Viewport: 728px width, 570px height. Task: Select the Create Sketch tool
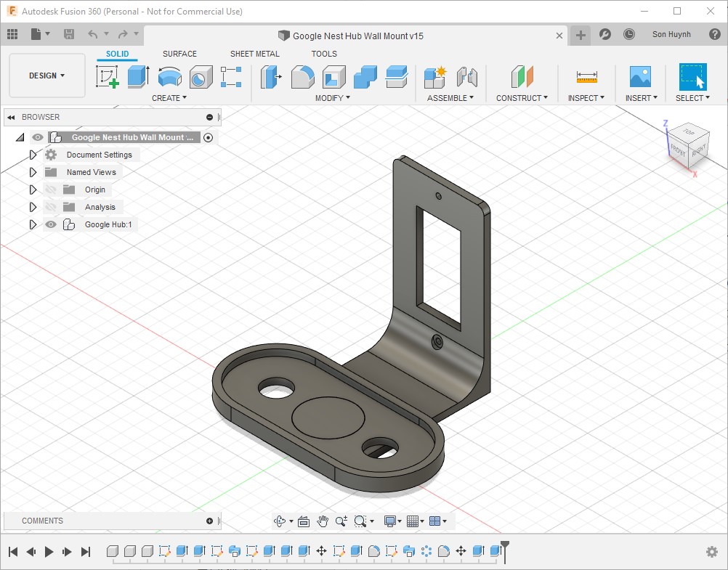(108, 76)
